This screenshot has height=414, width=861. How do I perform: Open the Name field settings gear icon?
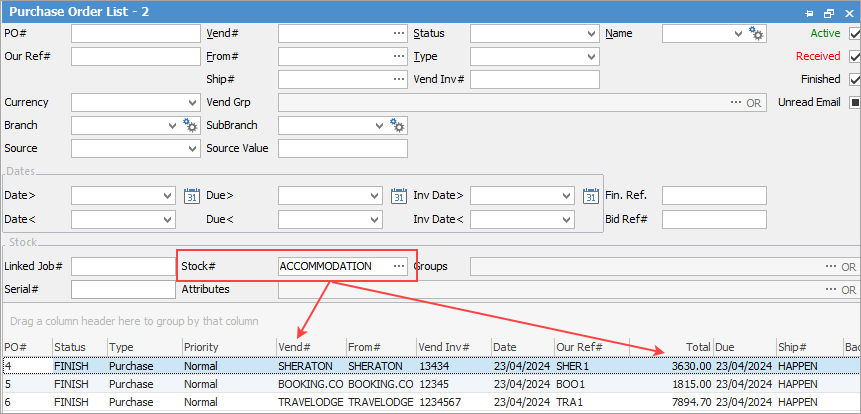pos(757,34)
